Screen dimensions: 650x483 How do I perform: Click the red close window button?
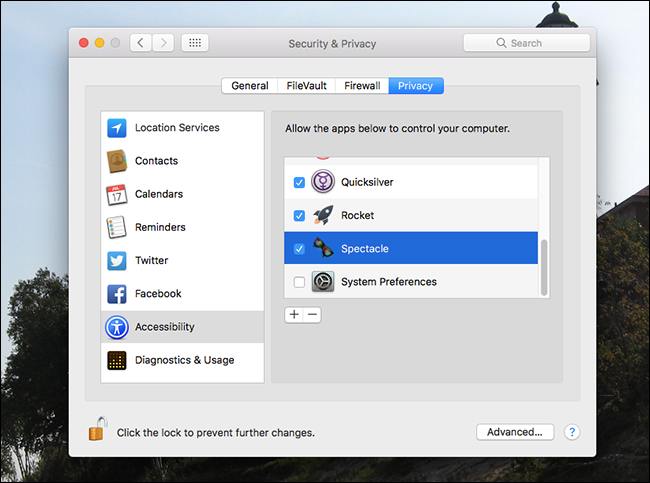(x=84, y=43)
